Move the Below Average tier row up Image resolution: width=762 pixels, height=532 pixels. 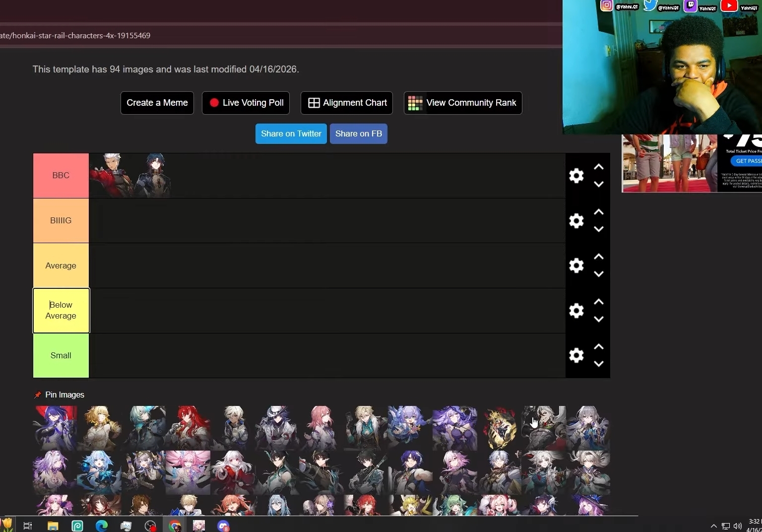pyautogui.click(x=599, y=302)
